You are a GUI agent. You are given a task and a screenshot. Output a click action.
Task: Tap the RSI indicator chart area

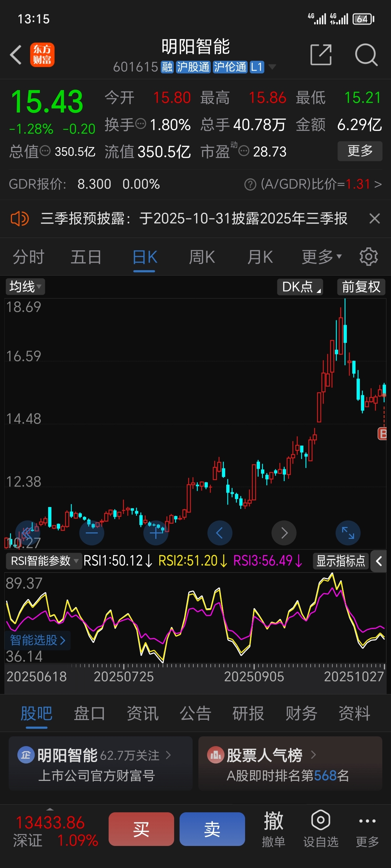195,618
